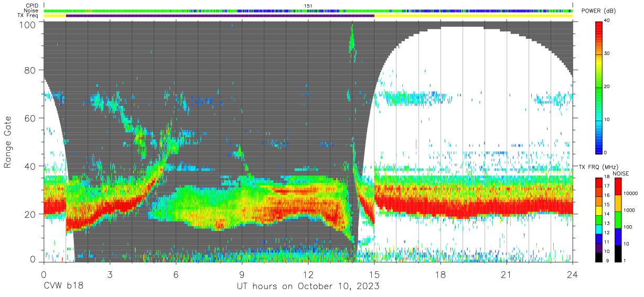Click the 60 tick on Range Gate axis
Image resolution: width=644 pixels, height=297 pixels.
click(x=31, y=118)
